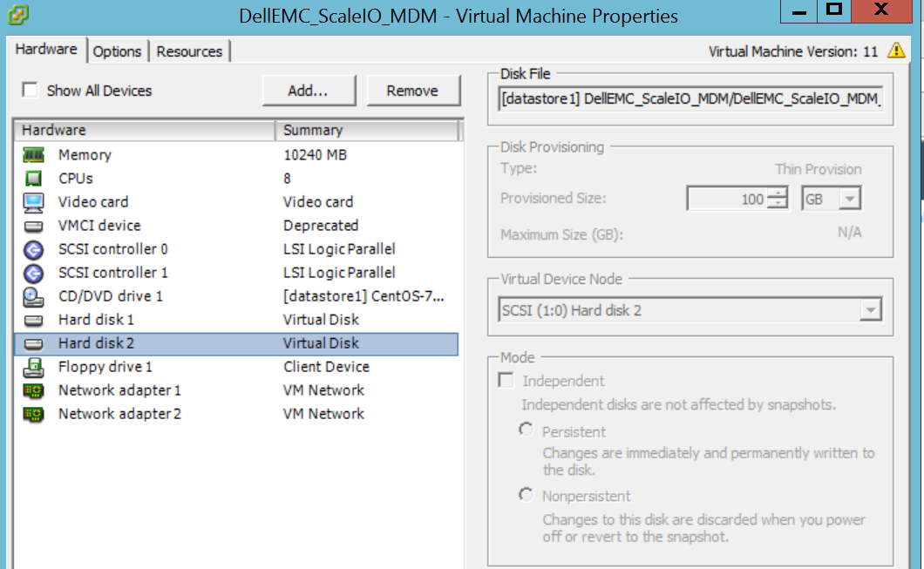The height and width of the screenshot is (569, 924).
Task: Select the Hard disk 1 row label
Action: click(x=96, y=320)
